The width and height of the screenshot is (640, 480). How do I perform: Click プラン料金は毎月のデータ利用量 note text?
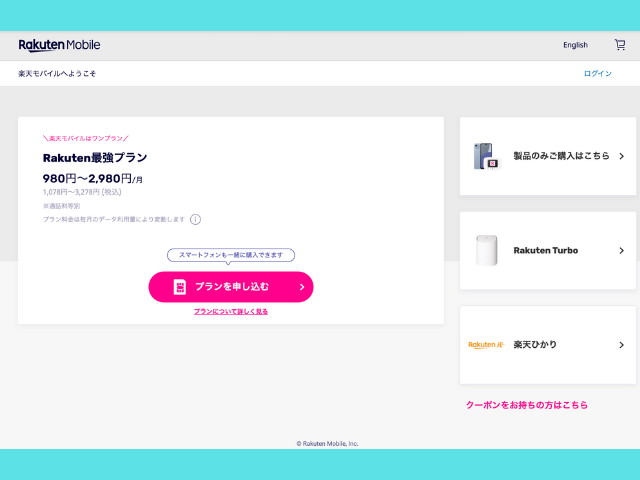pos(114,220)
